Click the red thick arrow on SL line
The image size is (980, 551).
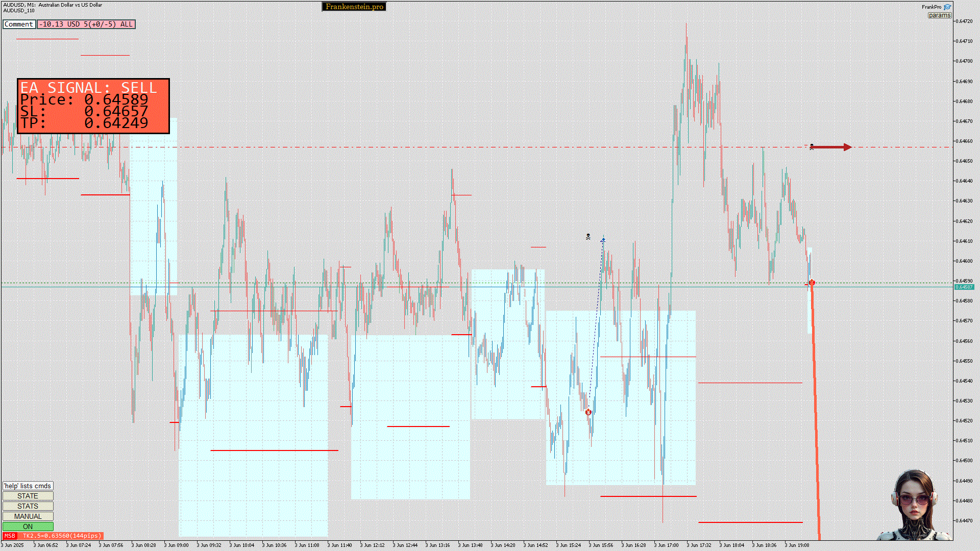[x=832, y=147]
